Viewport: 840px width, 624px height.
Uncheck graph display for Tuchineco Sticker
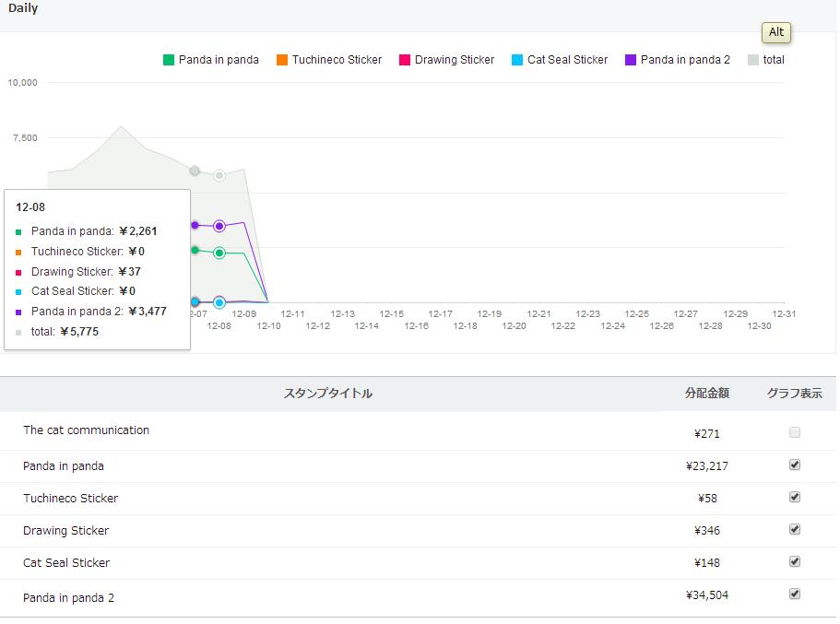(795, 498)
